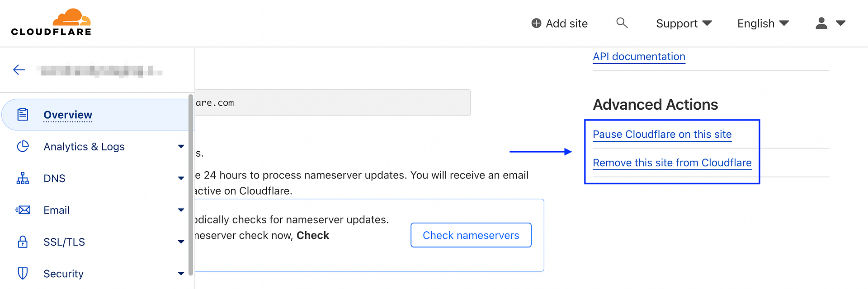Click the search magnifier icon
The image size is (868, 289).
(622, 23)
